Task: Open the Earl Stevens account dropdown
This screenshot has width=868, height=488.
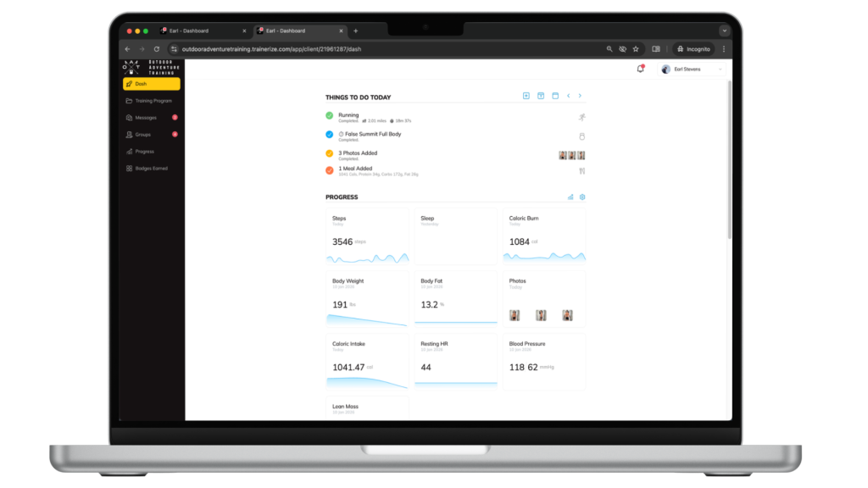Action: (x=693, y=69)
